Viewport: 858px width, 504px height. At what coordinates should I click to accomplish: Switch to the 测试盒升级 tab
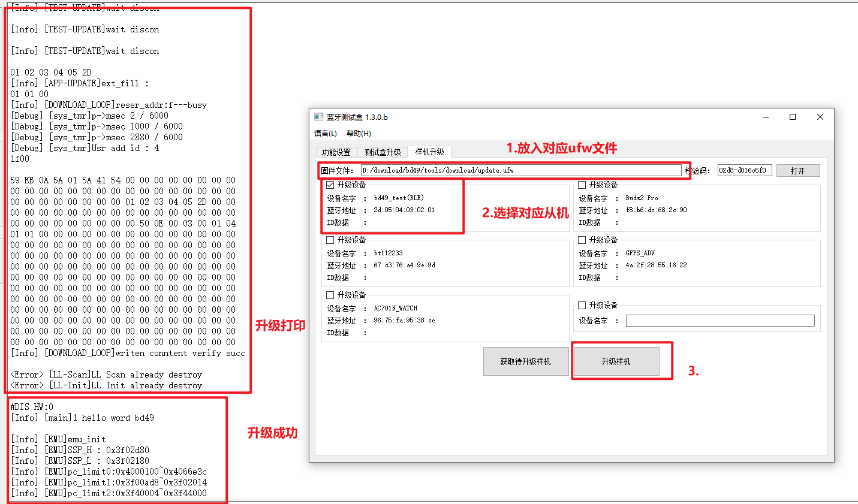[383, 152]
